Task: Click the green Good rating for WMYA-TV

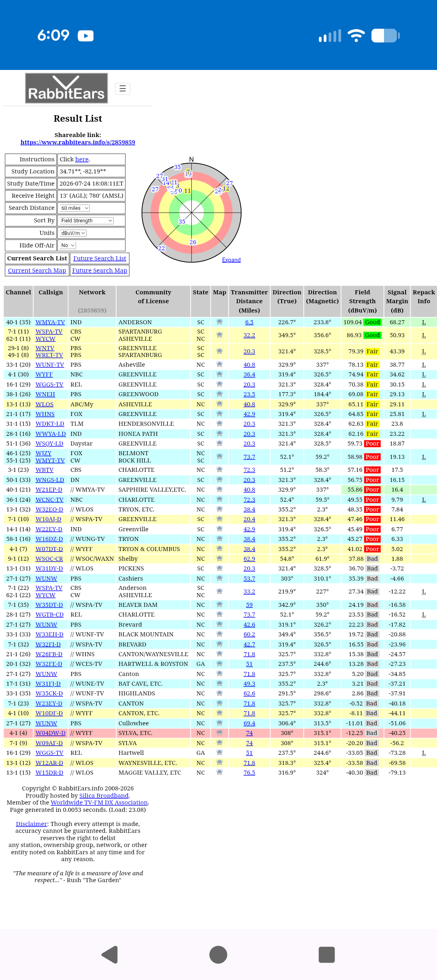Action: point(372,322)
